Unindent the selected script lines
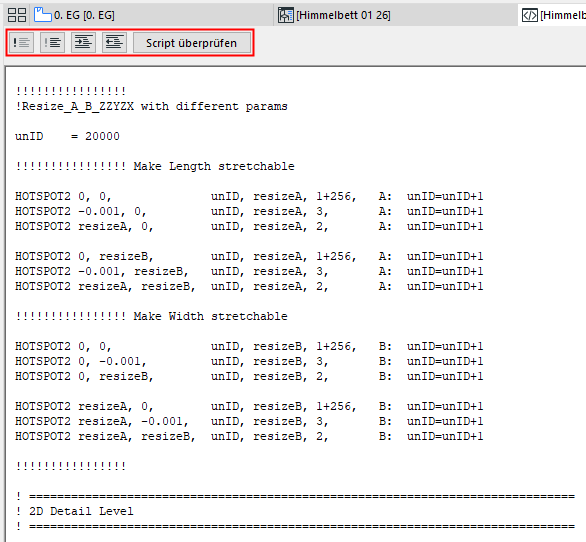The image size is (586, 542). (114, 43)
